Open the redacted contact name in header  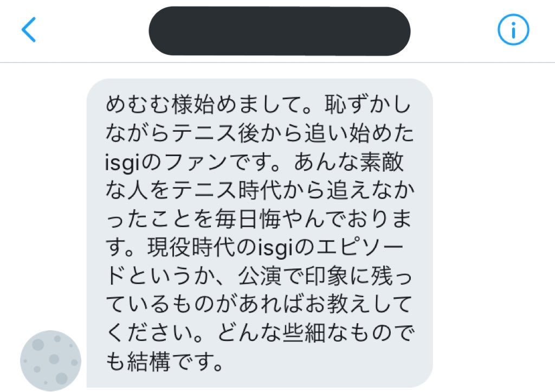279,31
